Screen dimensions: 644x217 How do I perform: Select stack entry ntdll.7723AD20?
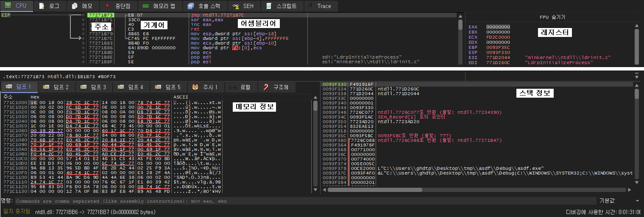[399, 121]
